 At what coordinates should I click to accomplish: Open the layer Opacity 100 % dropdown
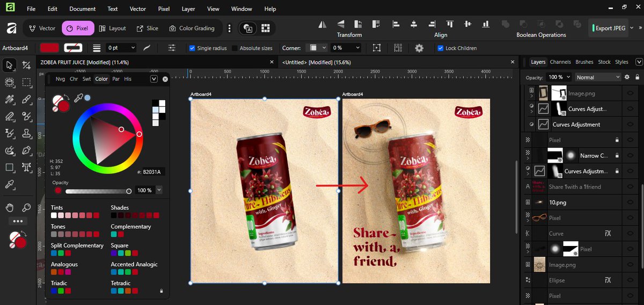(567, 77)
